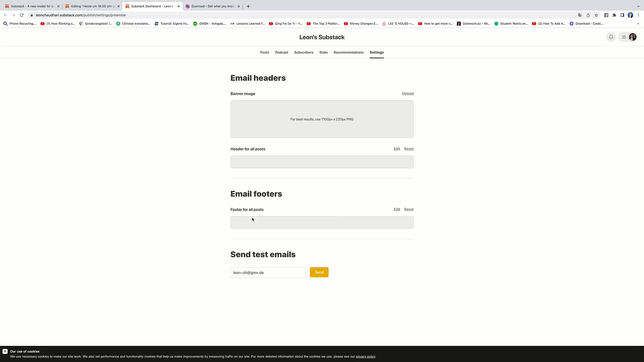Go to the Recommendations tab
This screenshot has width=644, height=362.
(x=348, y=52)
